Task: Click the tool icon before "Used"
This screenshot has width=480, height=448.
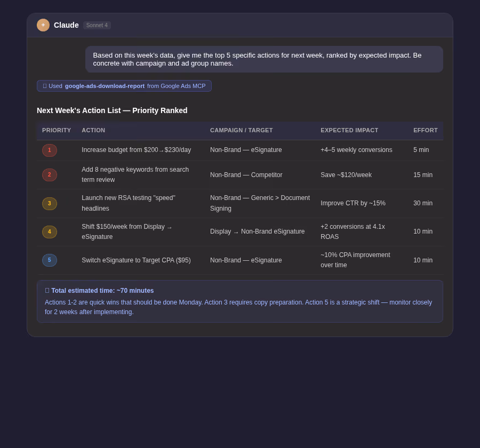Action: coord(45,86)
